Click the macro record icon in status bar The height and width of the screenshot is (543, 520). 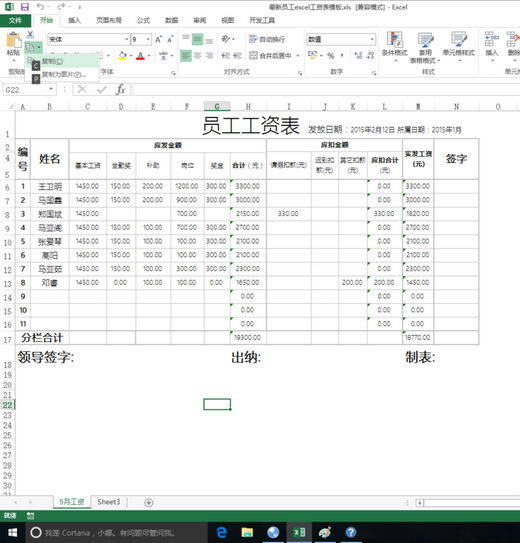click(30, 516)
